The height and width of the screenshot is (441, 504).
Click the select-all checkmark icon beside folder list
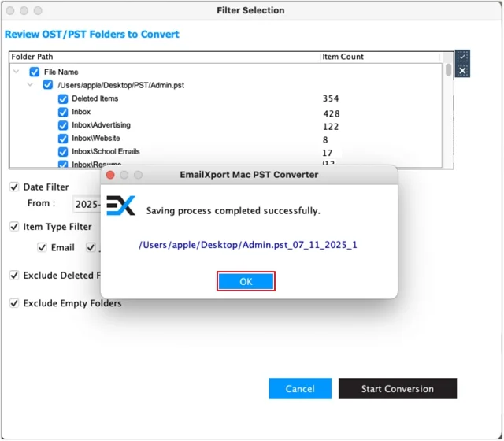tap(462, 57)
